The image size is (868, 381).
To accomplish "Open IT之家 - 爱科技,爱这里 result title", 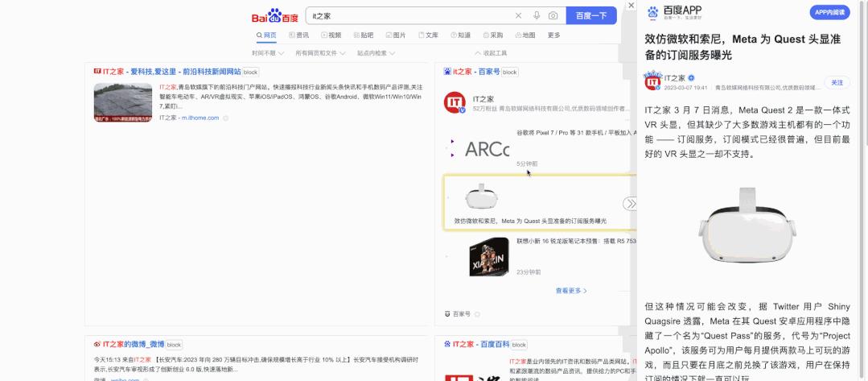I will coord(171,72).
